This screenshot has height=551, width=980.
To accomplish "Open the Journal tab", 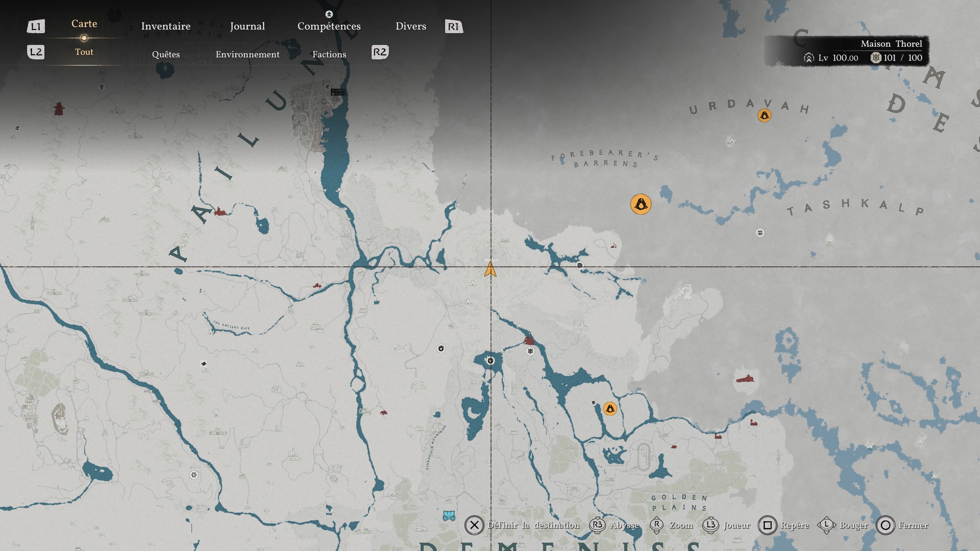I will tap(247, 26).
